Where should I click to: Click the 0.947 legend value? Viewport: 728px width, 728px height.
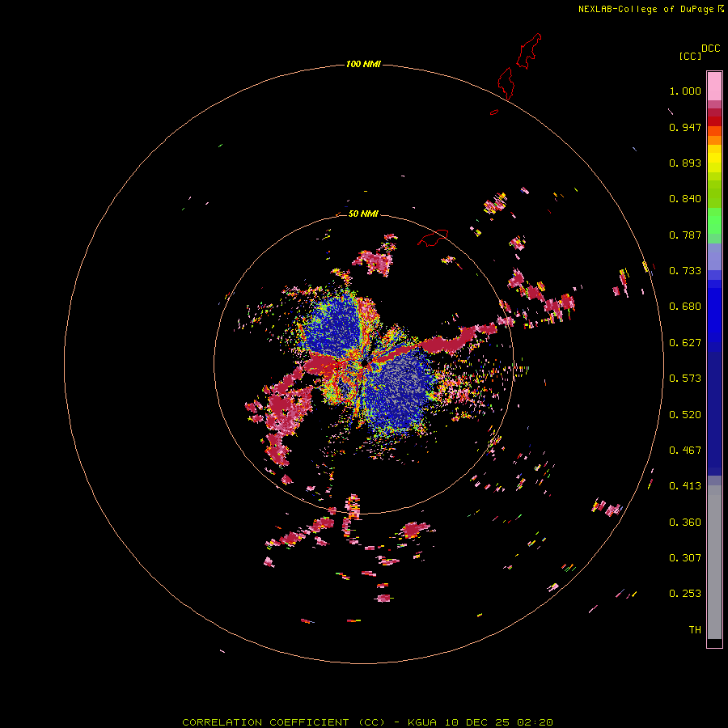[x=685, y=127]
